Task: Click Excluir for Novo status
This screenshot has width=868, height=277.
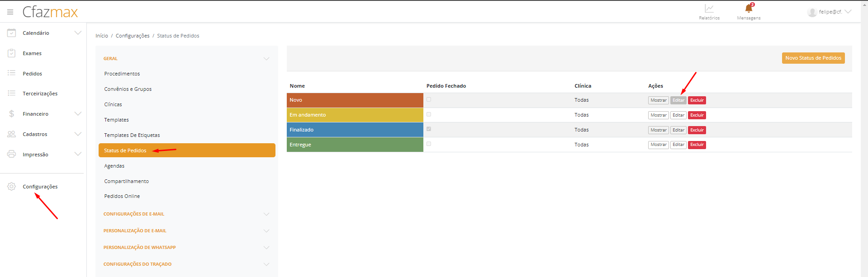Action: pos(697,100)
